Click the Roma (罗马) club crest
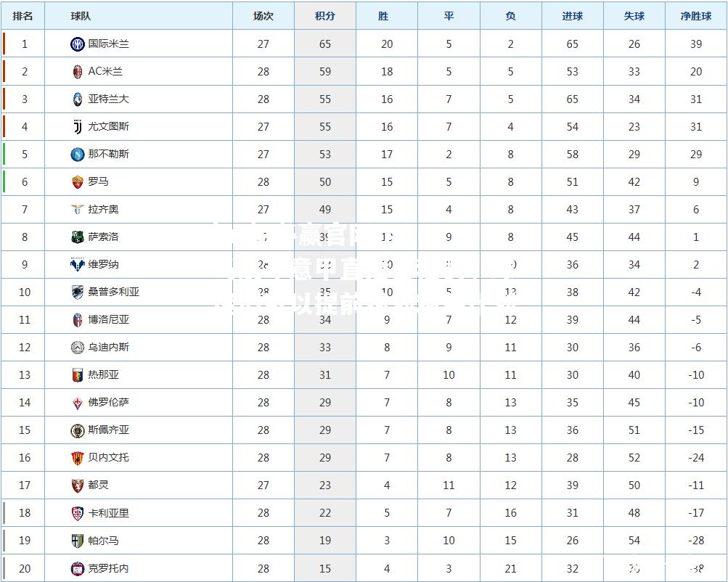Viewport: 728px width, 582px height. point(78,182)
